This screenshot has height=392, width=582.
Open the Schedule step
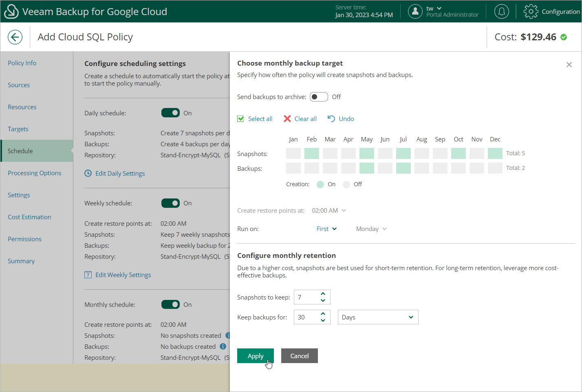pyautogui.click(x=37, y=151)
